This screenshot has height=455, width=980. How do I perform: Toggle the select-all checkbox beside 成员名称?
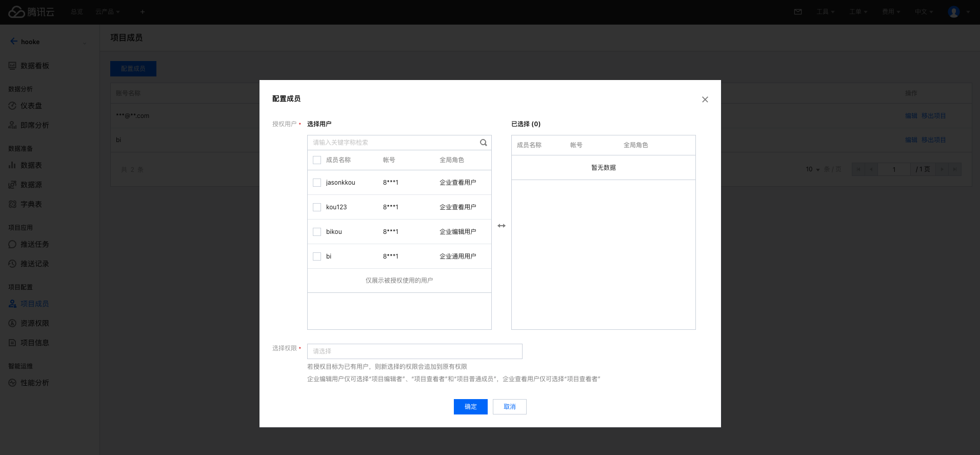pos(317,160)
